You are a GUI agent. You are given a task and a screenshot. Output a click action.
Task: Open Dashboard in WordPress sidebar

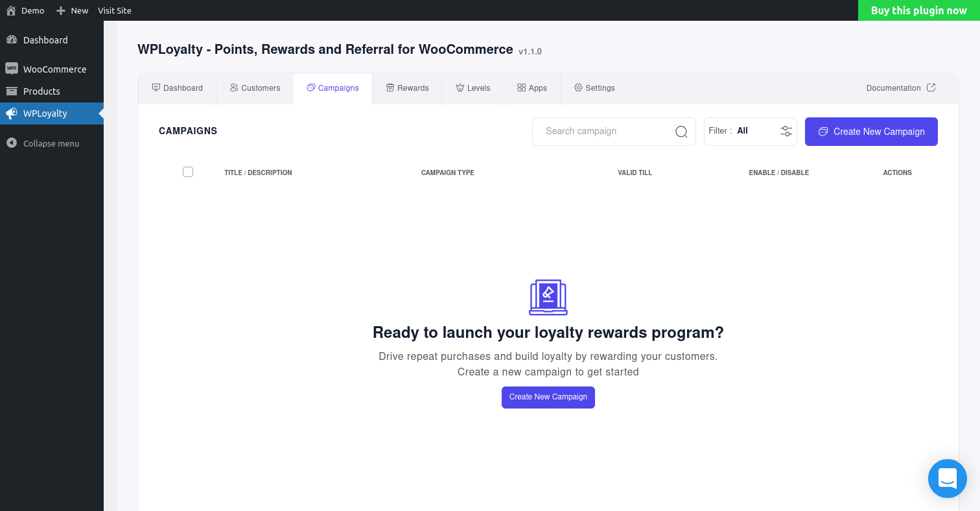coord(52,40)
